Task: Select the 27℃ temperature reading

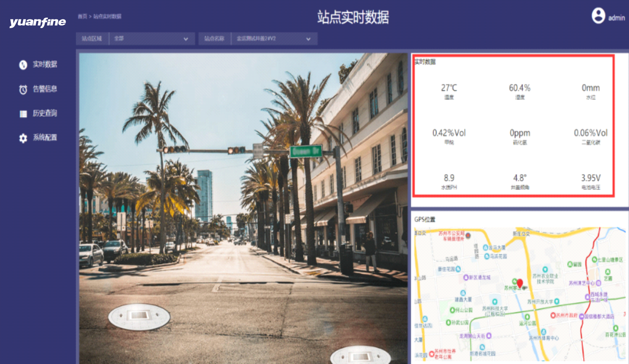Action: [449, 88]
